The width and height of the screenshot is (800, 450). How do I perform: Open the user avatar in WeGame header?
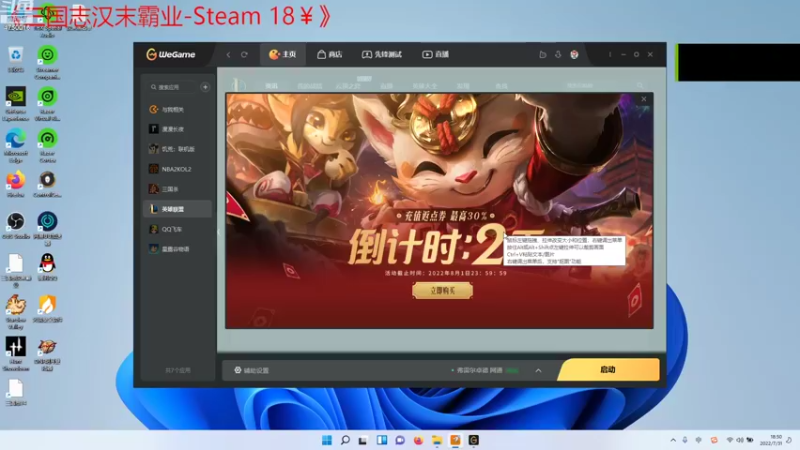click(x=574, y=55)
